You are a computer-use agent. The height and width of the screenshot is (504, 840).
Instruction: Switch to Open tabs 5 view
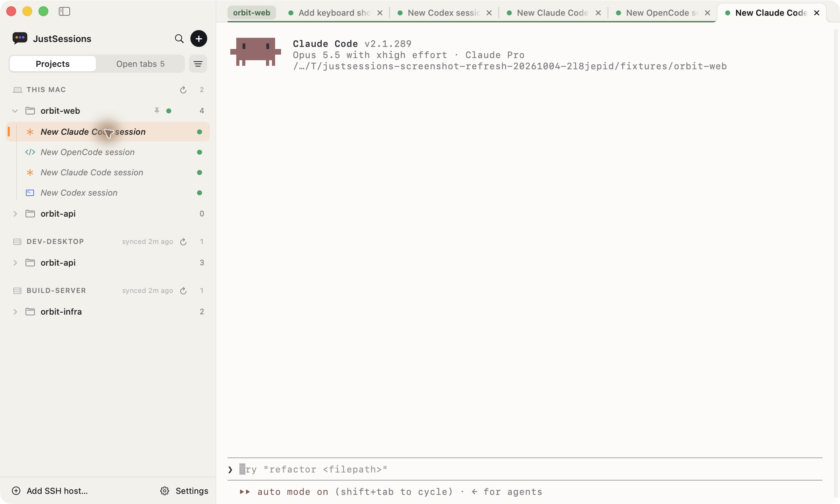[140, 64]
